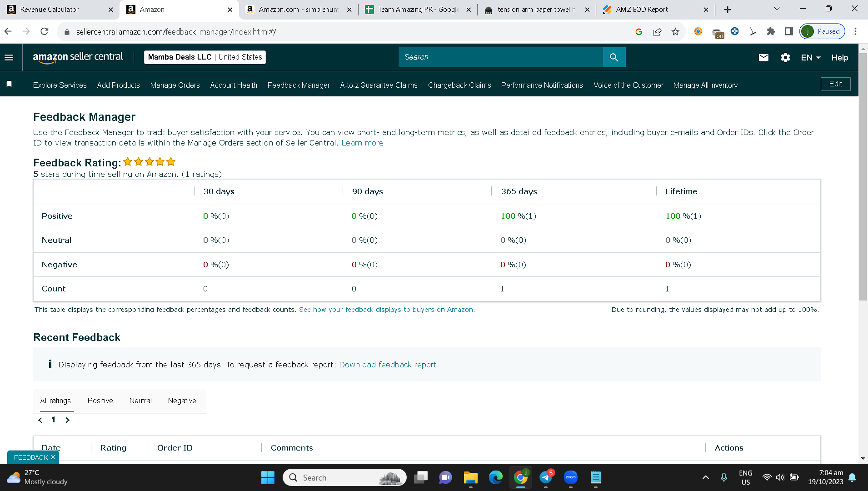Click the Learn more link
This screenshot has width=868, height=491.
coord(362,143)
